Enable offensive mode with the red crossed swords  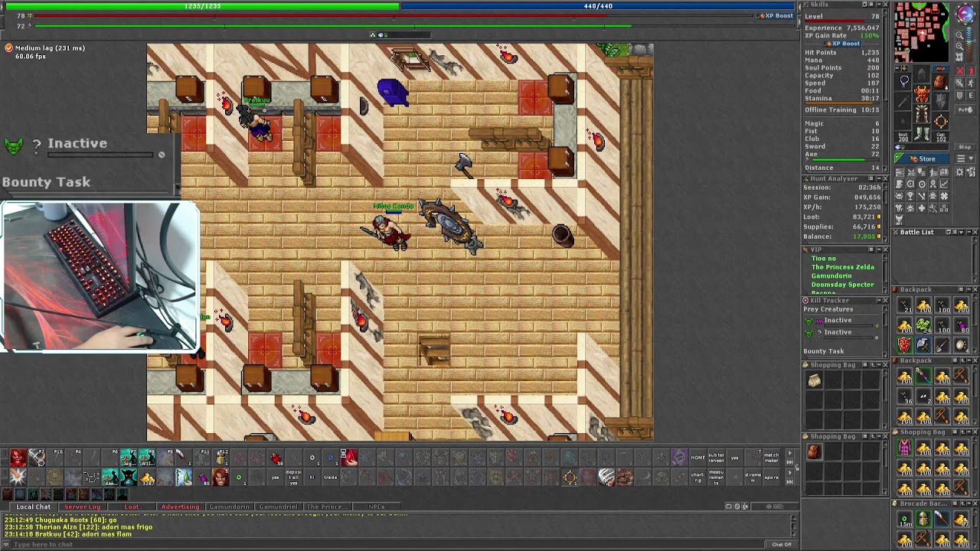coord(961,71)
